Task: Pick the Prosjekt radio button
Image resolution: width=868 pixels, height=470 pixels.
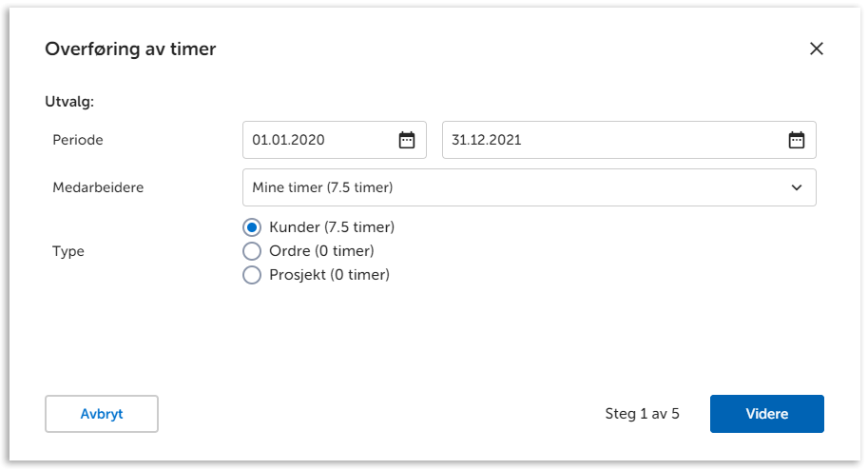Action: 252,275
